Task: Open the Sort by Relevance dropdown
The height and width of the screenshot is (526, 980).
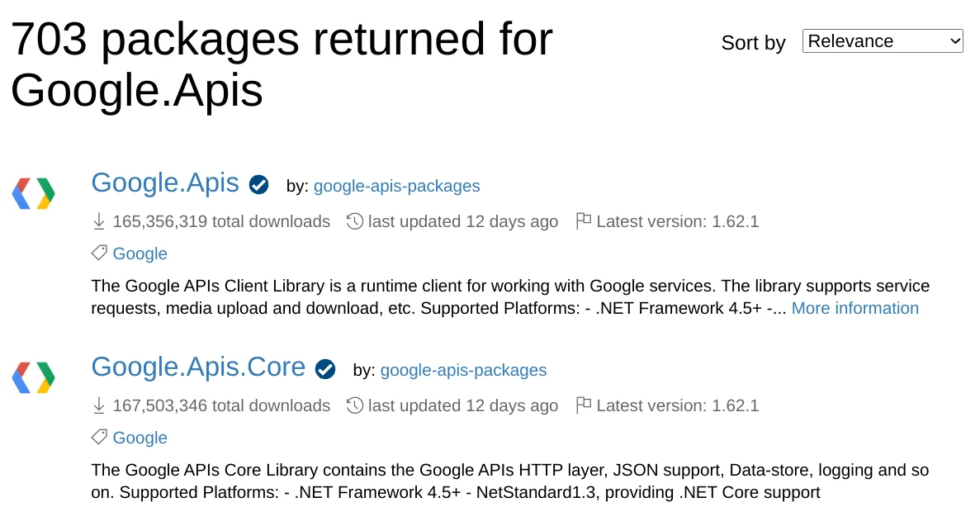Action: click(x=882, y=41)
